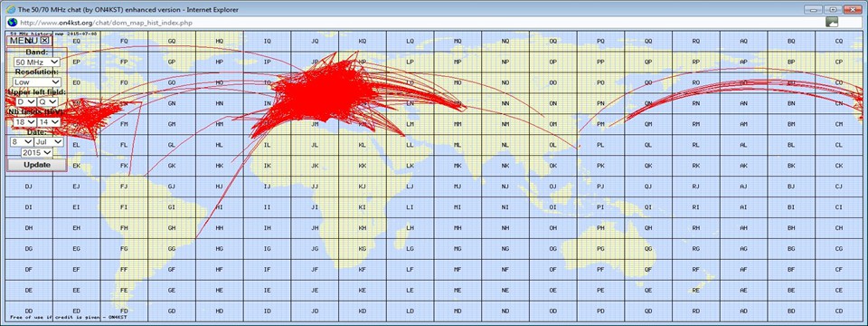The width and height of the screenshot is (868, 326).
Task: Open the upper left field dropdown showing D
Action: pos(26,102)
